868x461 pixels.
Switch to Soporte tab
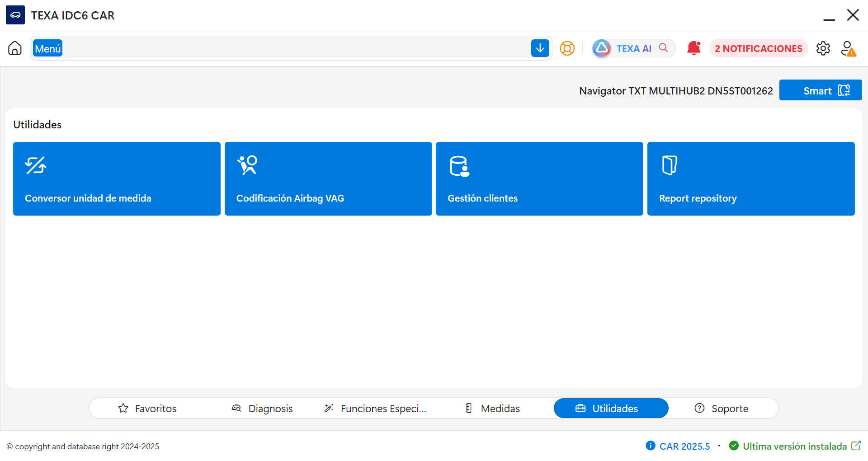click(722, 408)
